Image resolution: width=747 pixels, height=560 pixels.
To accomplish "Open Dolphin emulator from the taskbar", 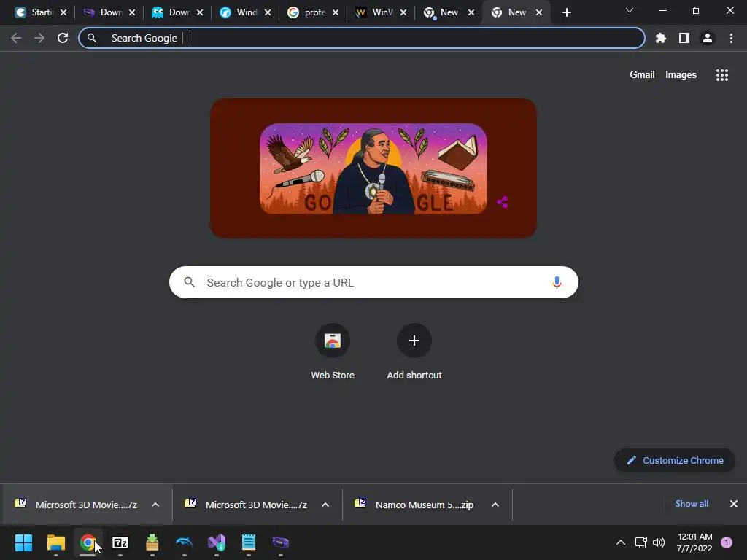I will 185,542.
